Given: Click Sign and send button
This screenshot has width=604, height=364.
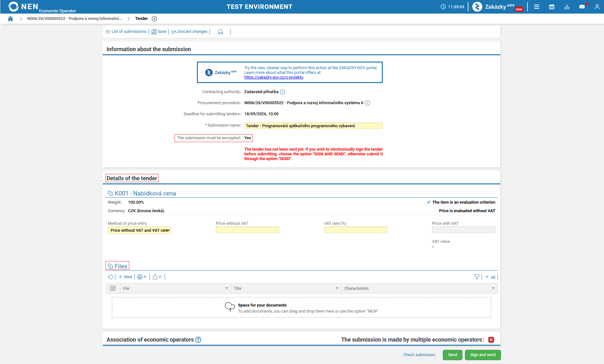Looking at the screenshot, I should (483, 355).
